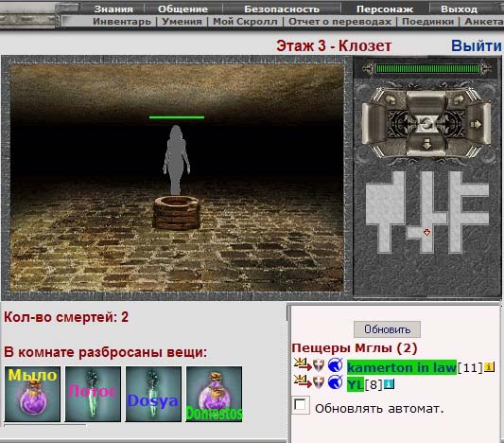The height and width of the screenshot is (443, 504).
Task: Pick up the Domestos potion item
Action: [x=214, y=394]
